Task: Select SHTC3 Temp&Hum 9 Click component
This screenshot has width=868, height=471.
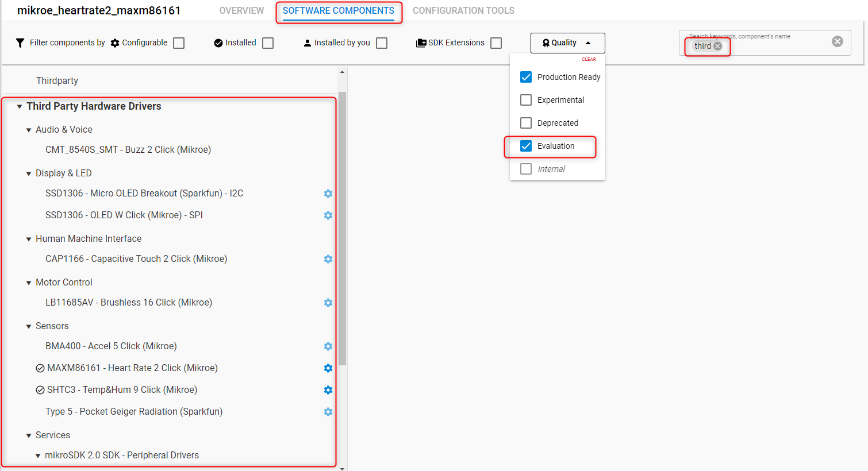Action: 122,390
